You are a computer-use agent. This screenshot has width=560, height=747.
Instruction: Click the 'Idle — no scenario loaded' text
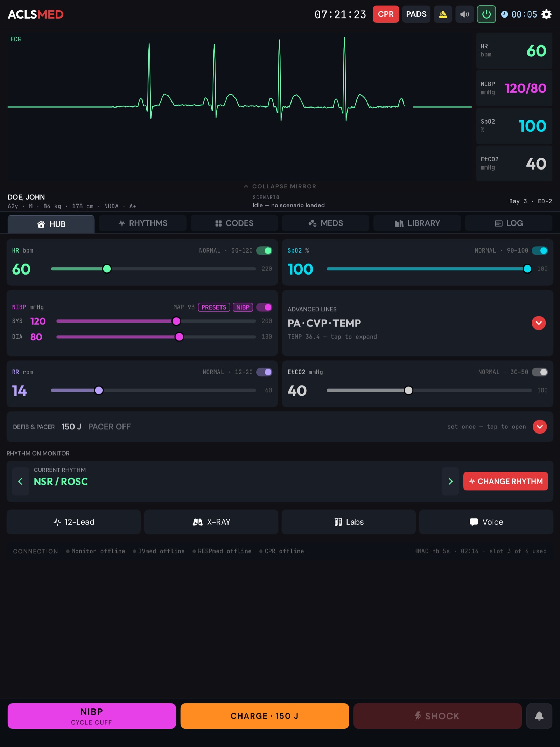pyautogui.click(x=289, y=205)
